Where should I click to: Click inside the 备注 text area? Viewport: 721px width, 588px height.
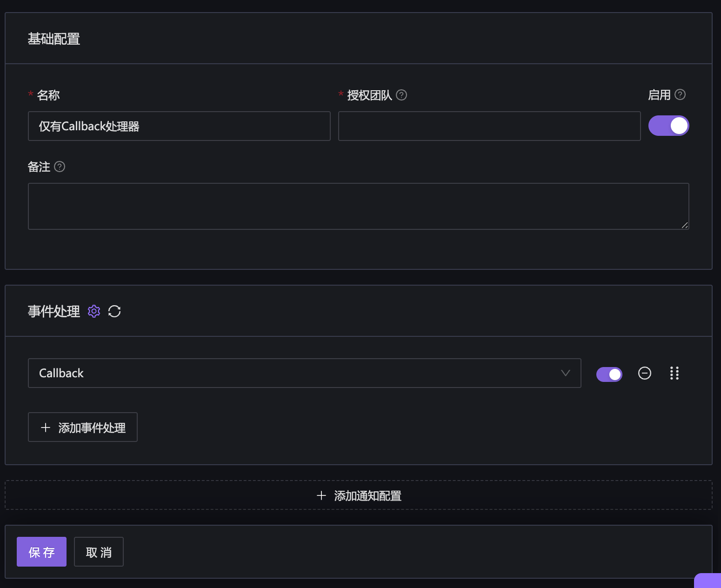(358, 206)
